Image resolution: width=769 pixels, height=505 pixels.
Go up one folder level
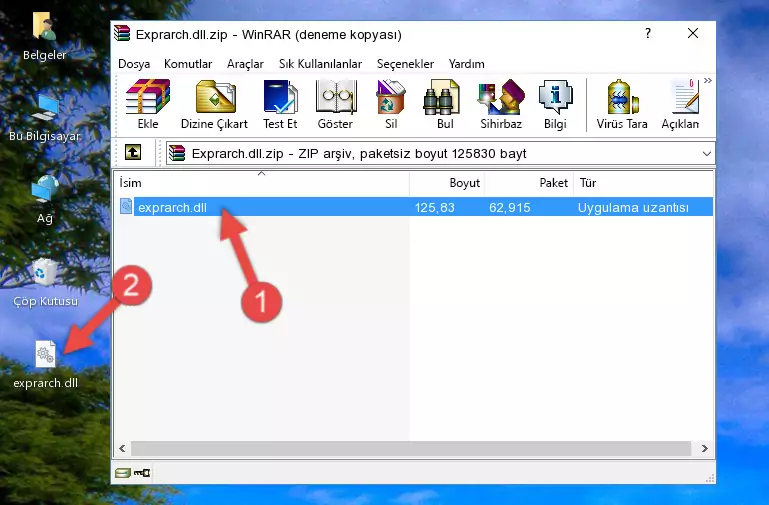coord(133,152)
